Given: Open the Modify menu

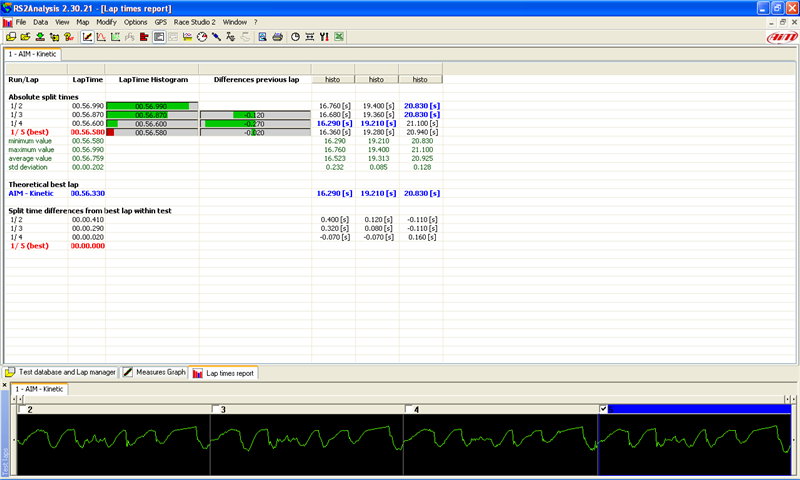Looking at the screenshot, I should (x=106, y=22).
